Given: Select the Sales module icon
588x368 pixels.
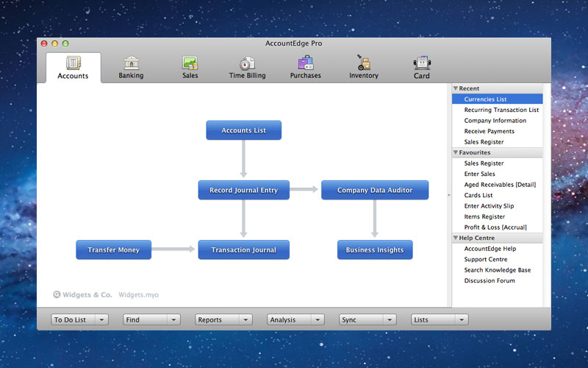Looking at the screenshot, I should tap(190, 63).
